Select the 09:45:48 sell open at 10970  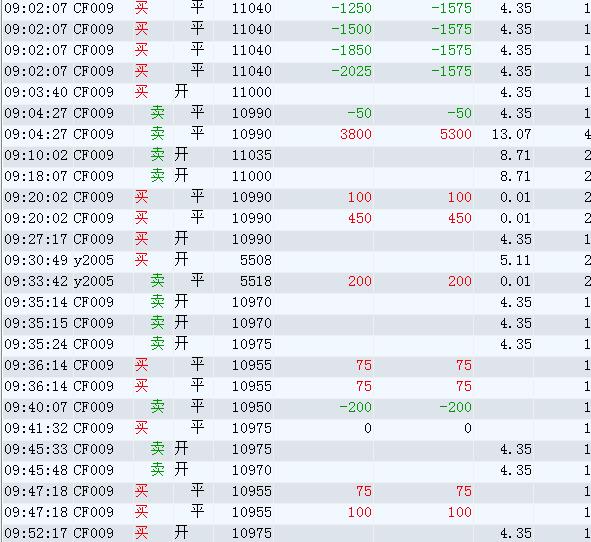pyautogui.click(x=296, y=470)
